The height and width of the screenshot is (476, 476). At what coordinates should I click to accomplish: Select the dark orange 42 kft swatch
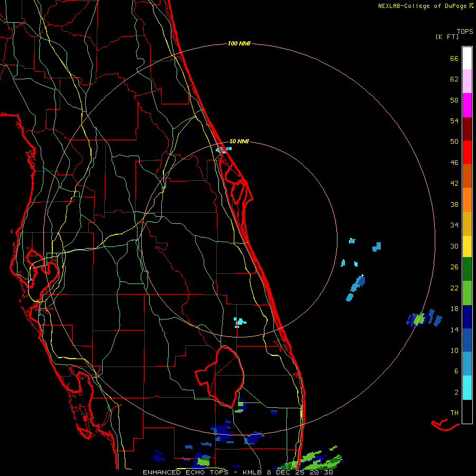click(x=467, y=176)
